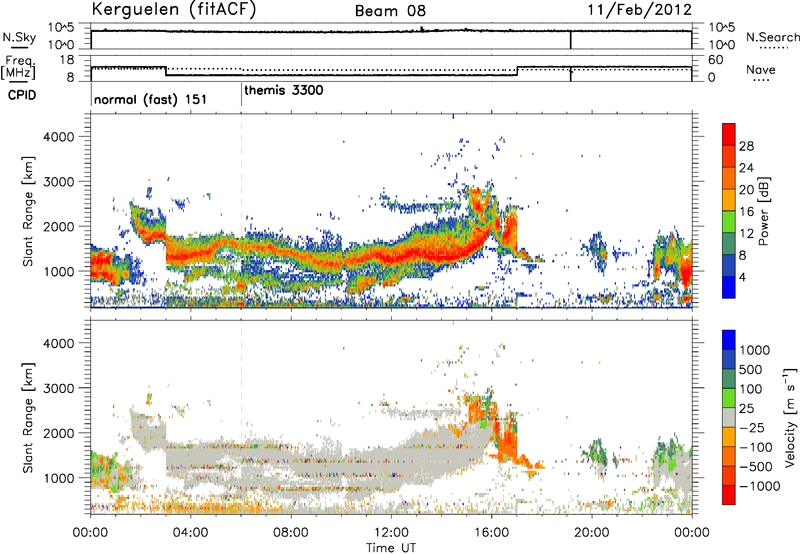Click the '04:00' time axis label
Image resolution: width=800 pixels, height=554 pixels.
(x=190, y=533)
